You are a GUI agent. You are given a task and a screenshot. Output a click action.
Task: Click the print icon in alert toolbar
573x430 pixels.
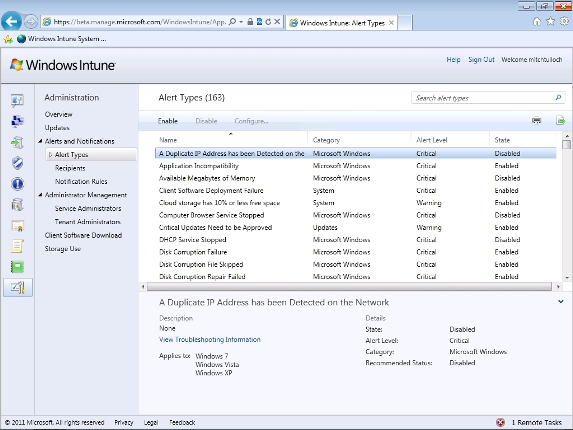536,120
